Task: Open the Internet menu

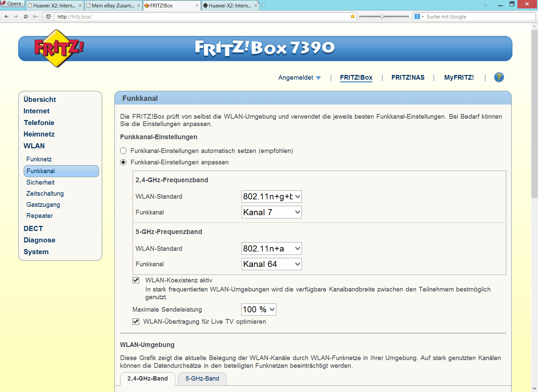Action: pyautogui.click(x=36, y=111)
